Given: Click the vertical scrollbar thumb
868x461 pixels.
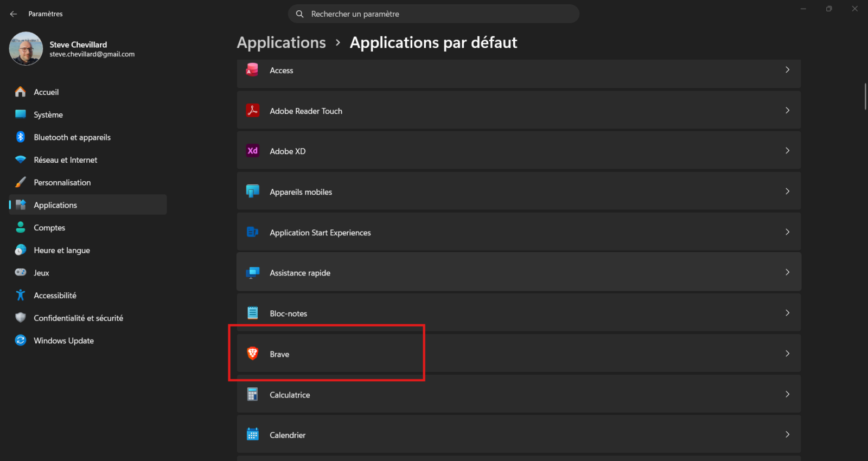Looking at the screenshot, I should point(865,97).
